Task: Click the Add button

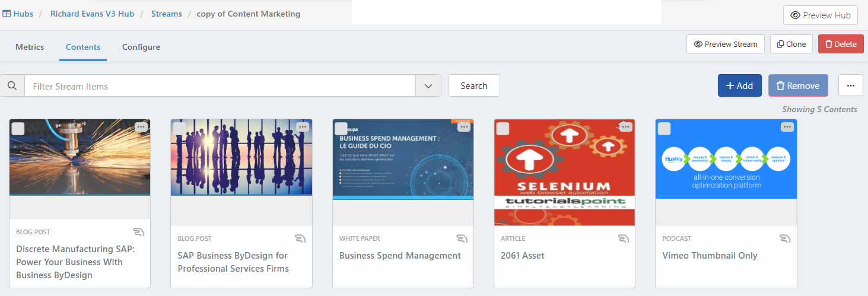Action: tap(740, 85)
